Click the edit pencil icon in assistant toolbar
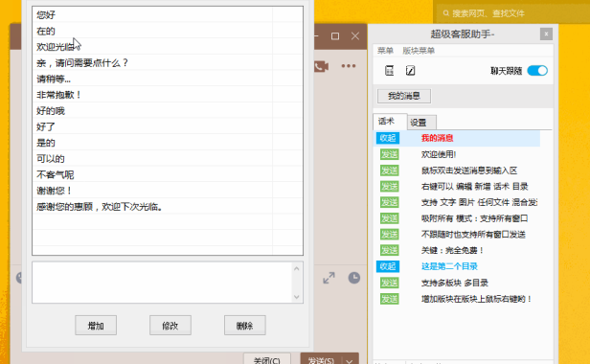Screen dimensions: 590x364 pos(410,70)
